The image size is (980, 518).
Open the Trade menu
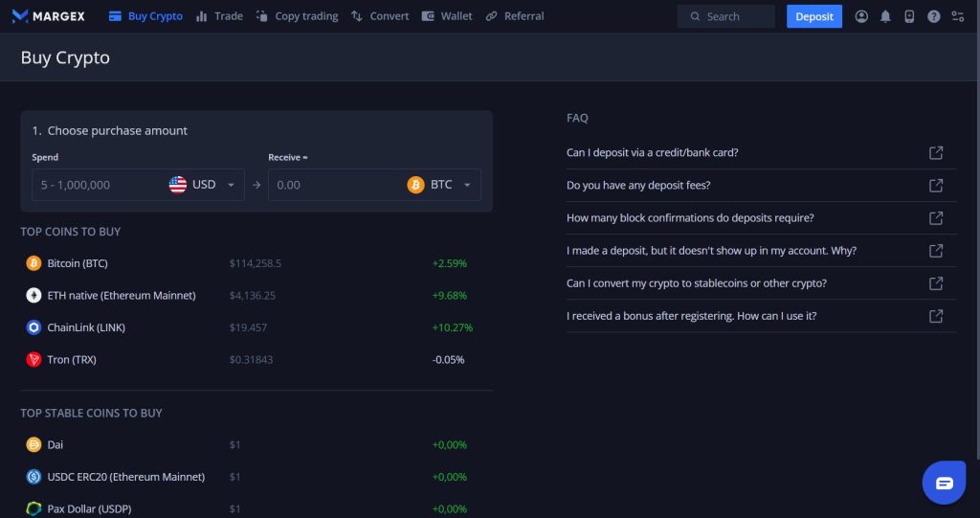coord(219,16)
